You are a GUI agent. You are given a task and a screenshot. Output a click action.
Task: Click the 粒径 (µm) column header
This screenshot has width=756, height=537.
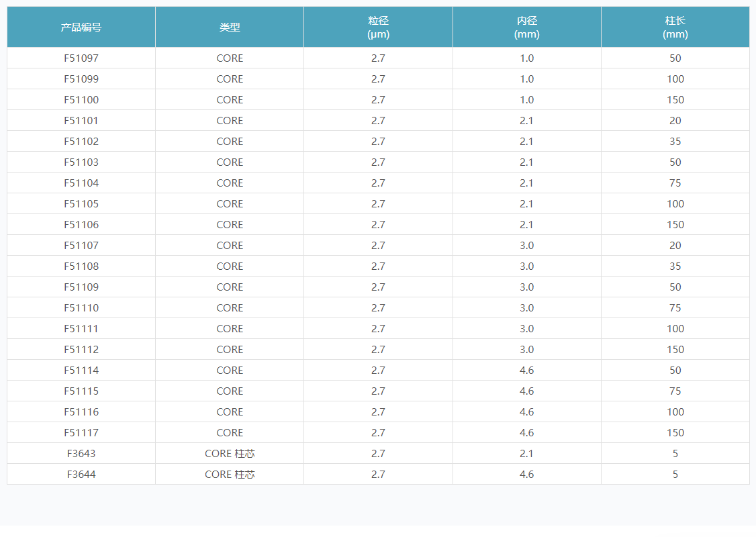coord(378,27)
